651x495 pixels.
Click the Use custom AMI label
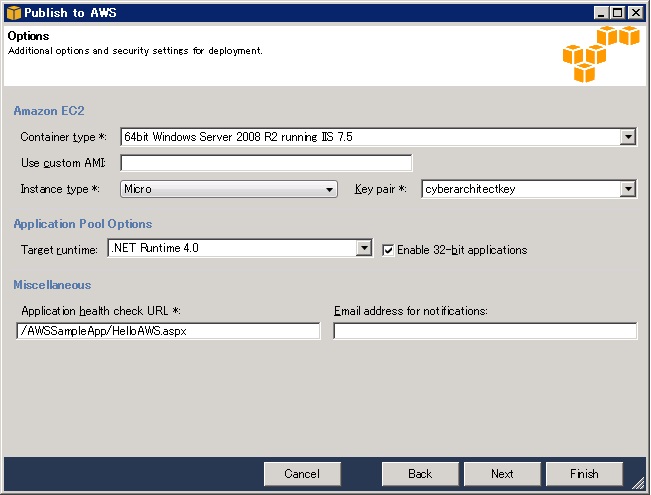click(x=63, y=163)
